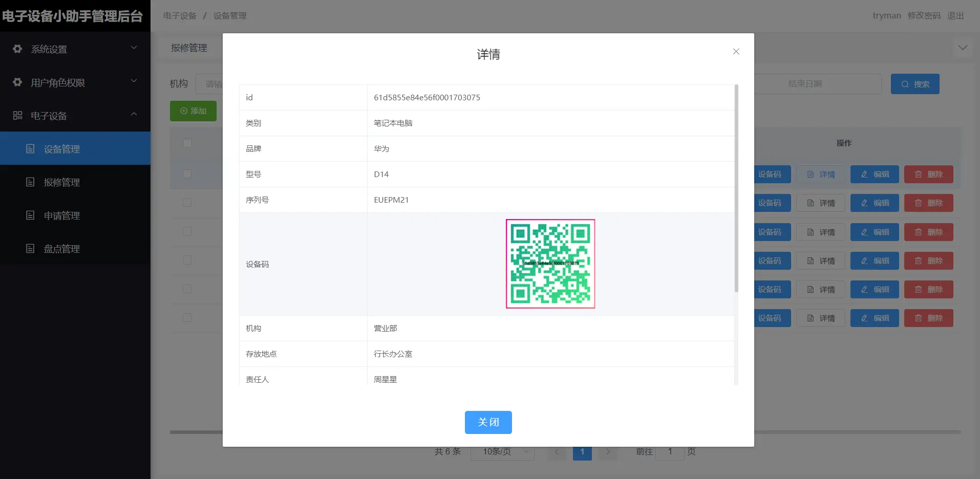
Task: Click the dialog vertical scrollbar
Action: point(736,188)
